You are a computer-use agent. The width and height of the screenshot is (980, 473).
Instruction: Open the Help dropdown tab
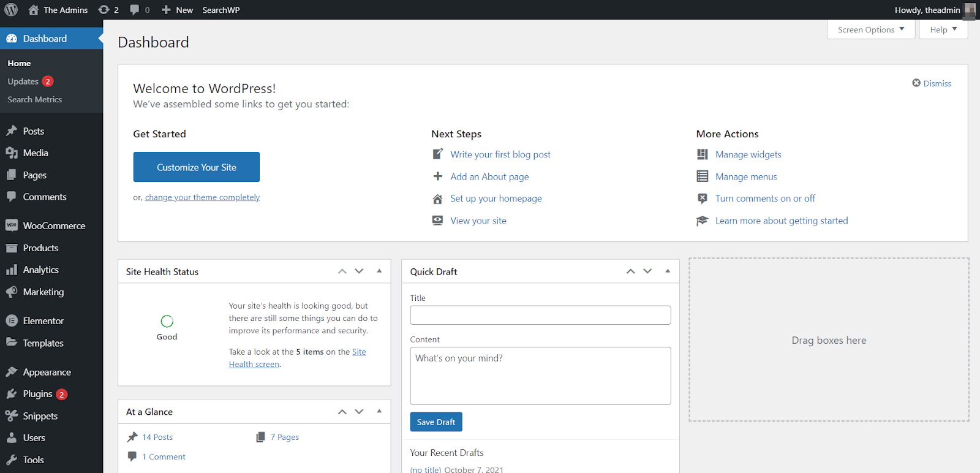[943, 29]
